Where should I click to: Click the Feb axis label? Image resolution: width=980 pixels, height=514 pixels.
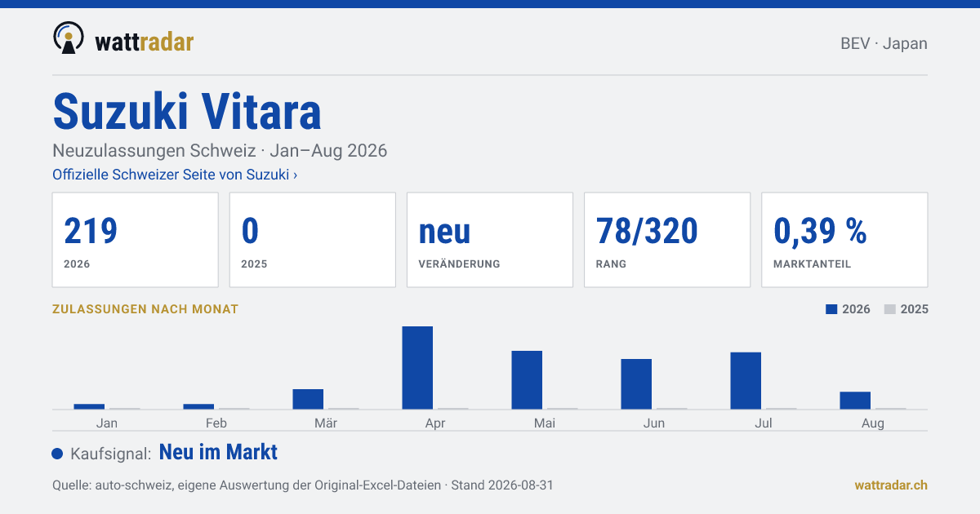[216, 423]
